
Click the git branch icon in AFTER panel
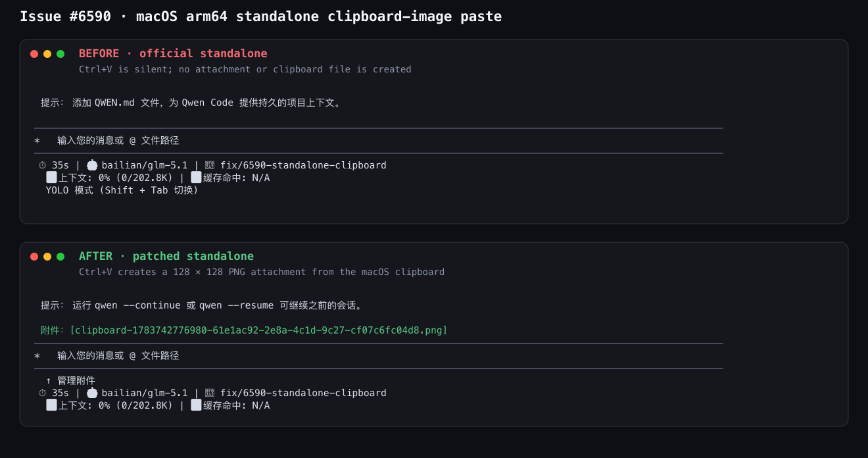(x=210, y=393)
